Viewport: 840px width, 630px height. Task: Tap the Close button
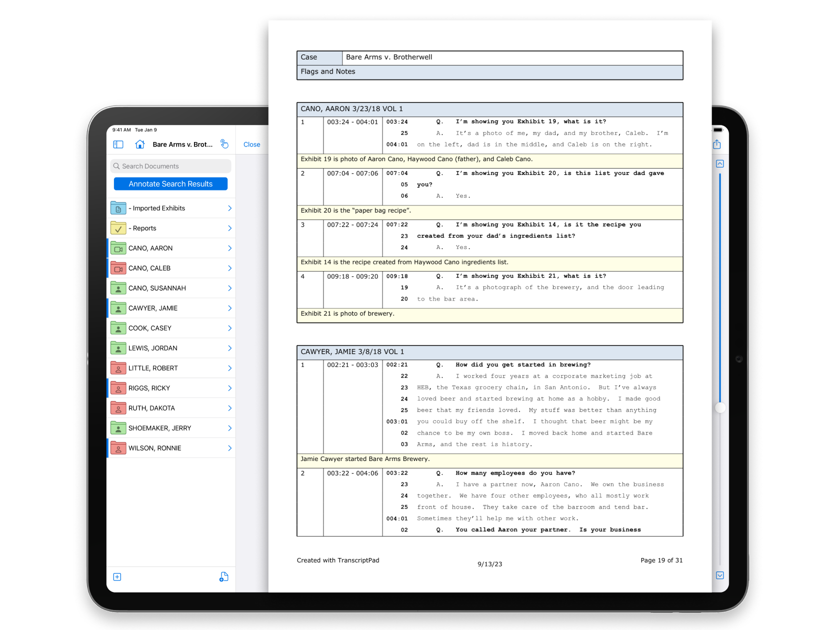click(251, 144)
